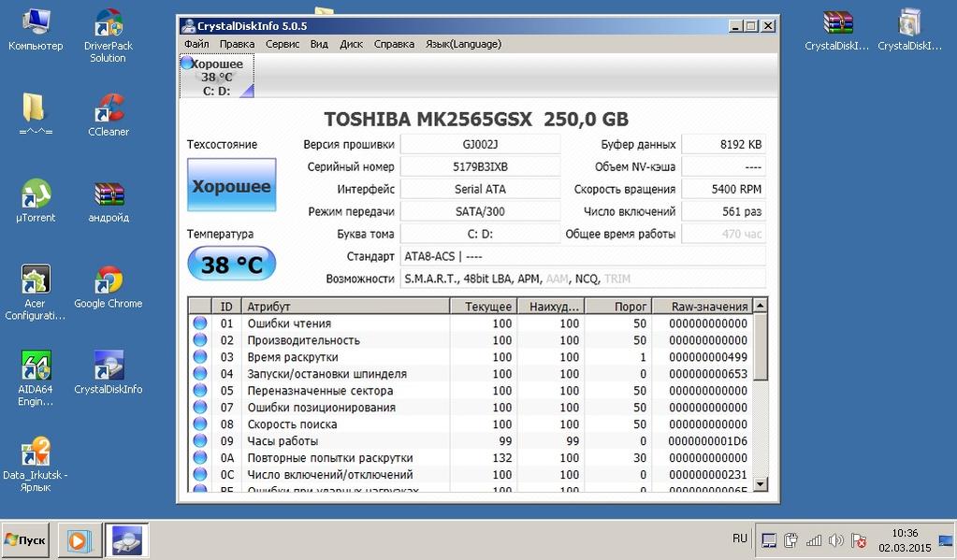Click the big Хорошее health status button
The image size is (957, 560).
[x=231, y=185]
